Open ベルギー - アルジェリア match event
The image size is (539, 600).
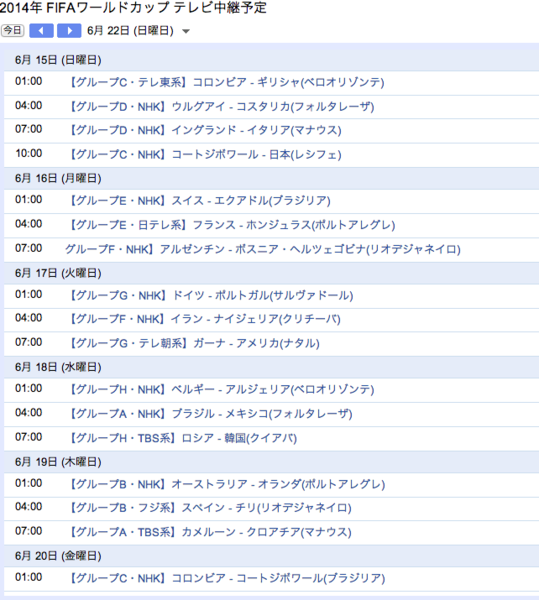click(x=221, y=390)
